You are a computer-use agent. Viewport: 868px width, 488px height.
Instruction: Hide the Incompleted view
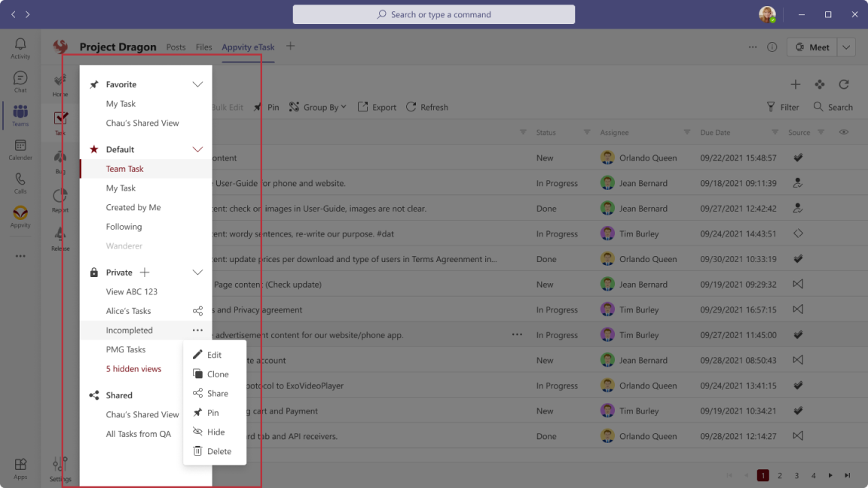213,432
